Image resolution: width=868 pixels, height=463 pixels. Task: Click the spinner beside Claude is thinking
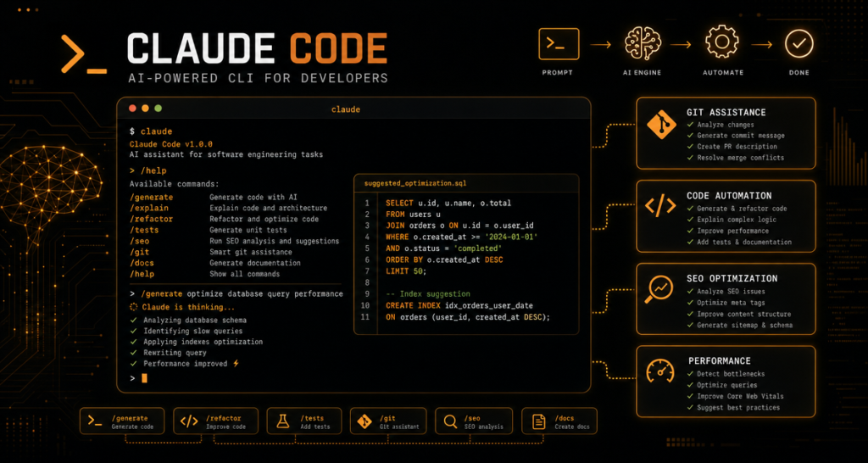pyautogui.click(x=133, y=307)
